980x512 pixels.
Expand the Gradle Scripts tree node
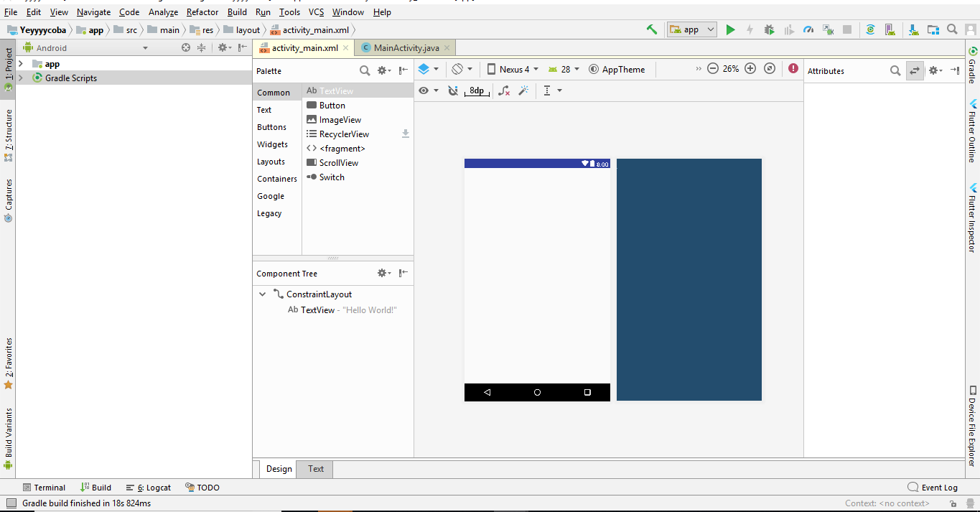point(21,78)
